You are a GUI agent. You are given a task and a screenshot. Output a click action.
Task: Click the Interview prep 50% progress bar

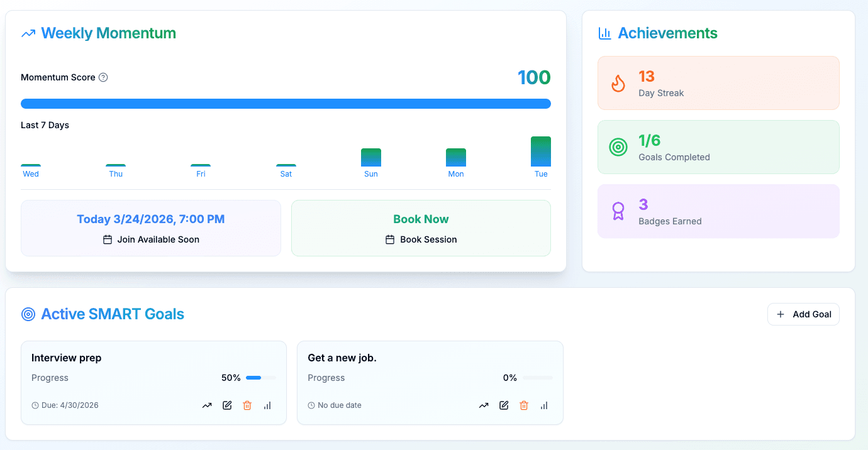click(x=260, y=378)
